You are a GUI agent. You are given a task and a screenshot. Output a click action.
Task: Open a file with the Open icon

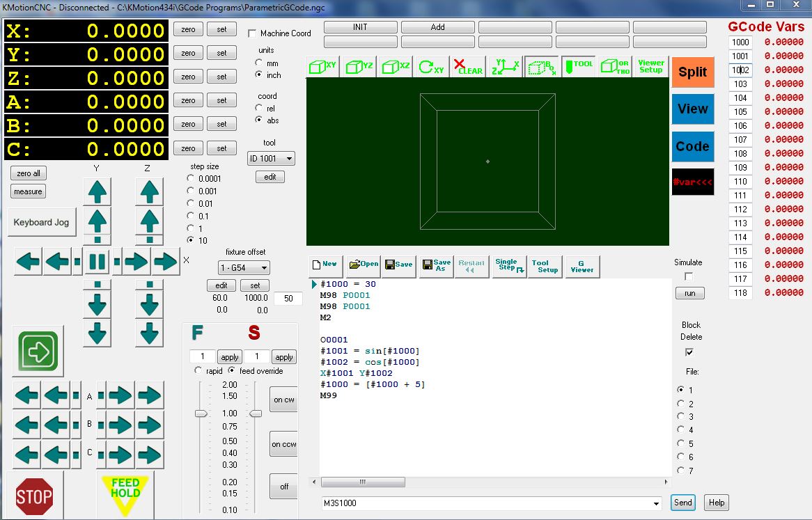[x=364, y=265]
